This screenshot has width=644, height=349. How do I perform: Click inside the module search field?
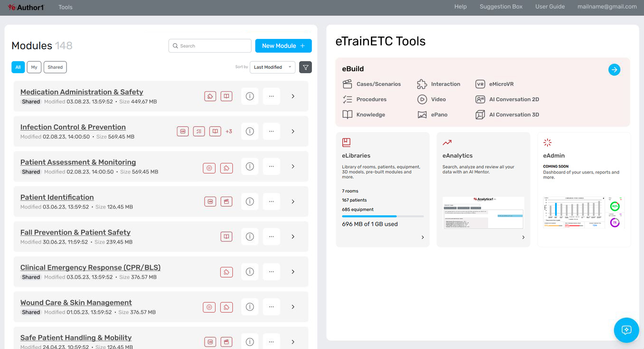209,45
